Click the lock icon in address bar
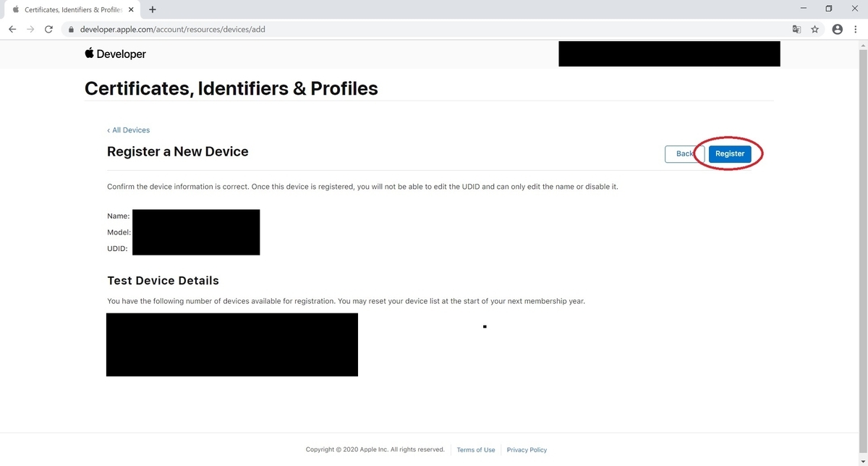The width and height of the screenshot is (868, 466). coord(71,30)
